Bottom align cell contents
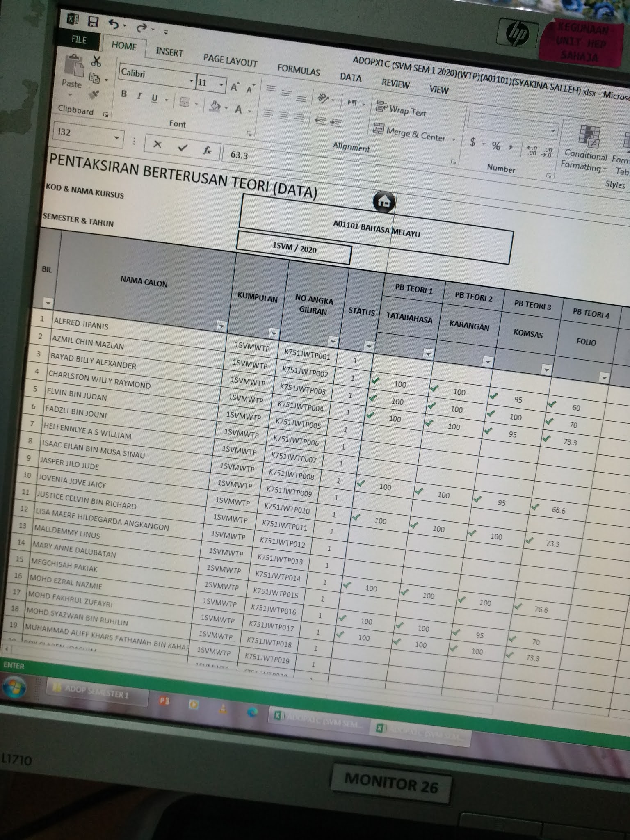630x840 pixels. point(301,98)
